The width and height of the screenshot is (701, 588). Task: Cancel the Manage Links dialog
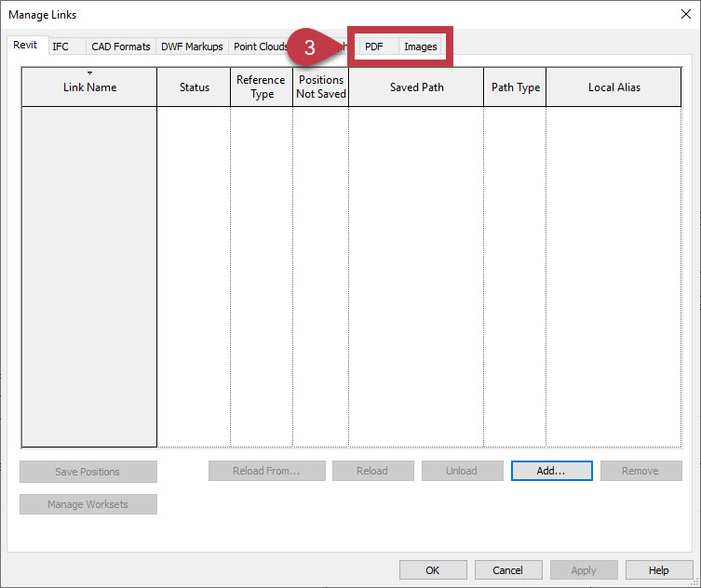(508, 570)
